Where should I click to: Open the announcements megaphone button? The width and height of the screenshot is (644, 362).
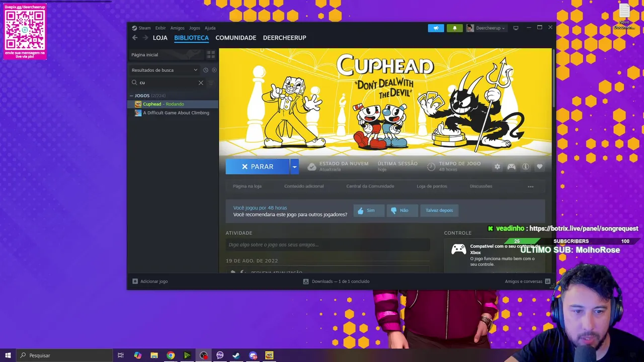436,28
